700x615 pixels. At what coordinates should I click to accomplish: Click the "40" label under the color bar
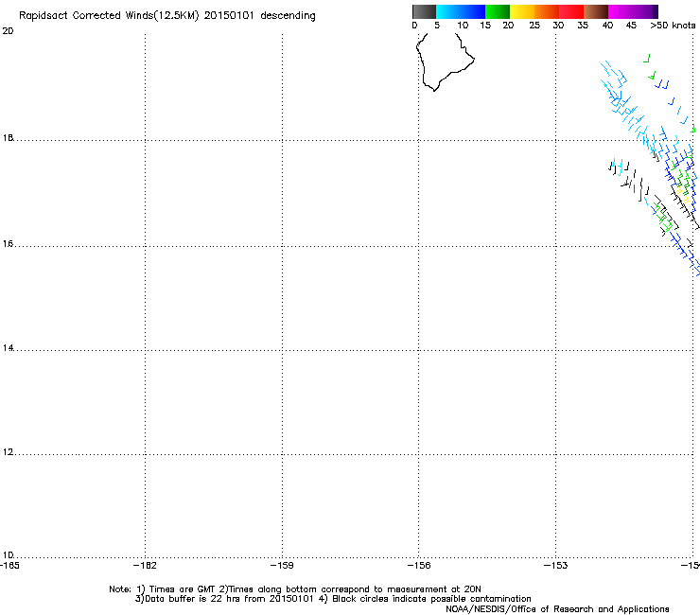607,26
